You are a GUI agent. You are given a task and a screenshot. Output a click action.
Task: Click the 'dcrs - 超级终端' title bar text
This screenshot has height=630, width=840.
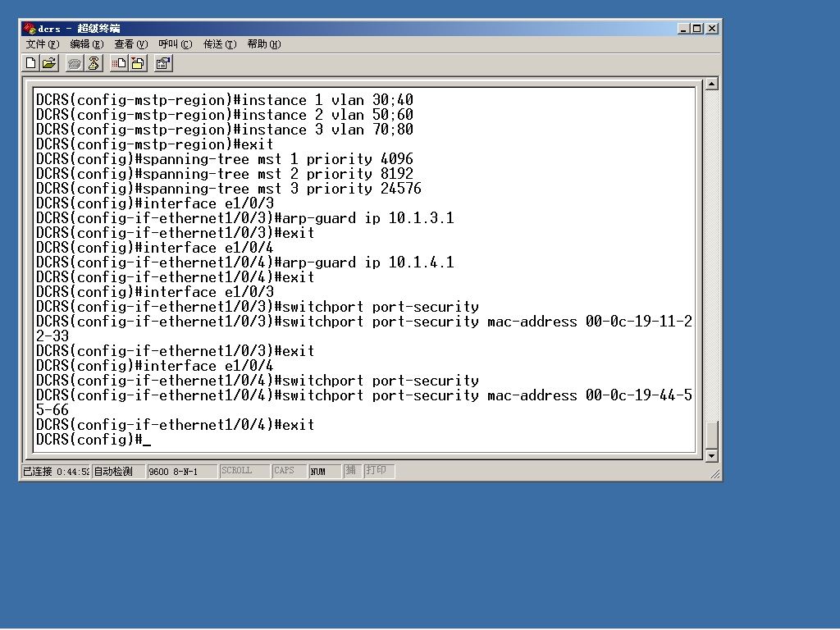pos(80,29)
